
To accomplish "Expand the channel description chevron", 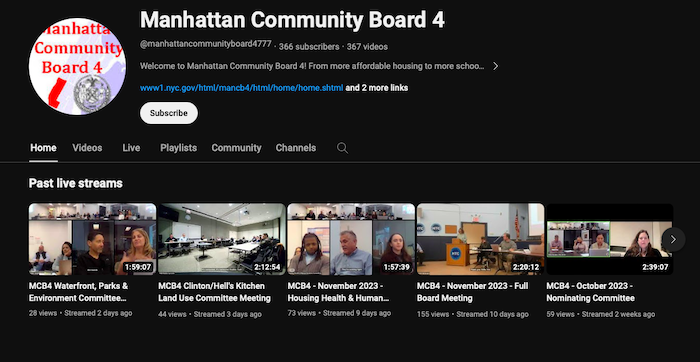I will click(495, 66).
